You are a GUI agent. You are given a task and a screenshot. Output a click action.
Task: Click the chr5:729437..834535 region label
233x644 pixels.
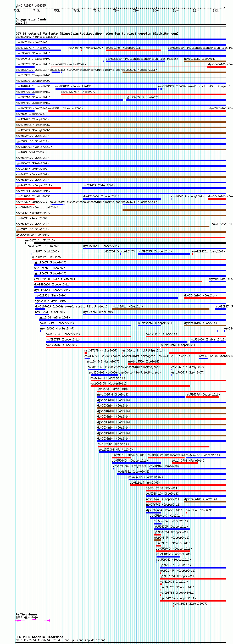[x=31, y=6]
